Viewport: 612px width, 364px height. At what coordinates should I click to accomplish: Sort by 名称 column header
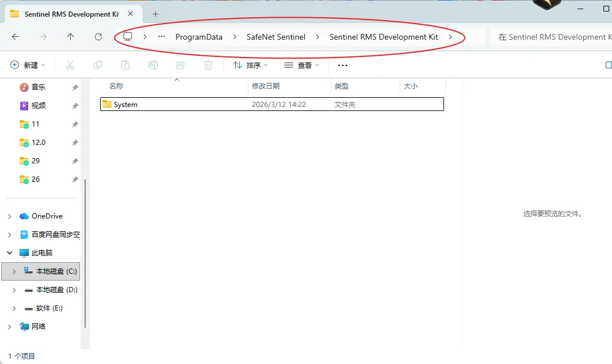tap(116, 86)
